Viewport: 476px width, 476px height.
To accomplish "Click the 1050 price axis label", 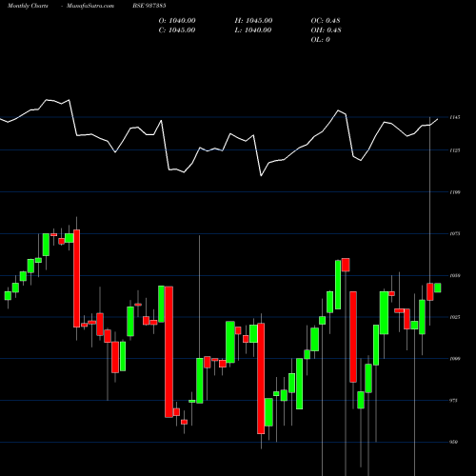I will click(x=455, y=276).
